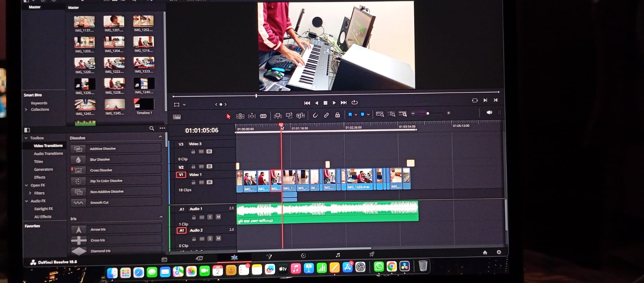Screen dimensions: 644x283
Task: Activate the Trim Edit mode tool
Action: tap(240, 116)
